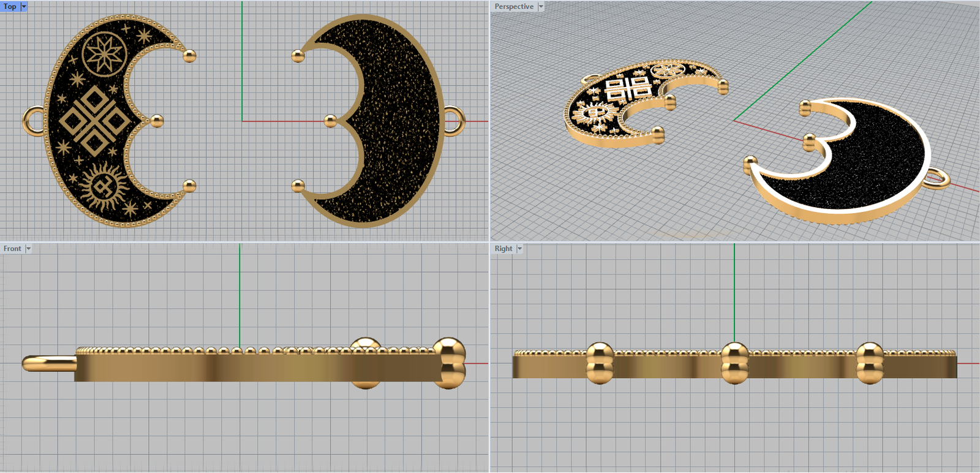Select the center gold ball in Right view
This screenshot has height=473, width=980.
[734, 363]
